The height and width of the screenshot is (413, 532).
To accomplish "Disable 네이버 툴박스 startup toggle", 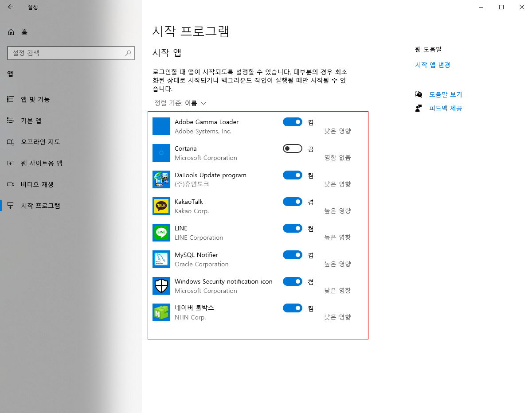I will click(293, 308).
